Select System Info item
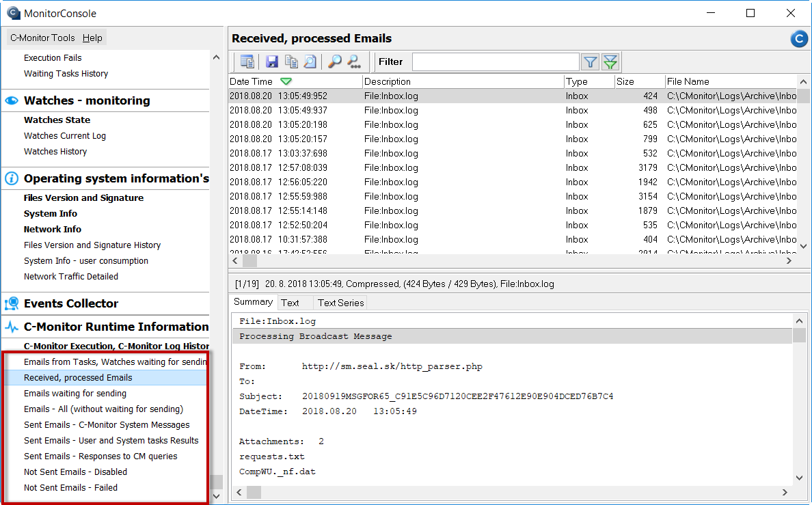Viewport: 812px width, 505px height. tap(50, 213)
